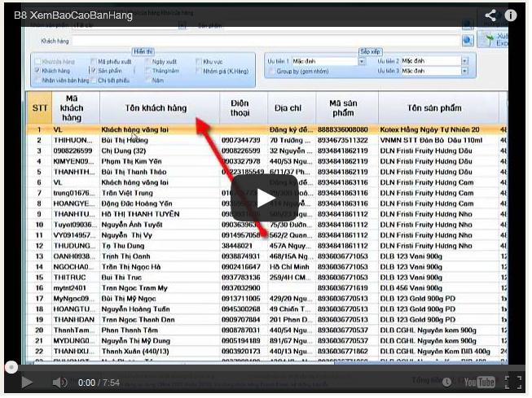Screen dimensions: 532x398
Task: Click product code 8888336008080
Action: tap(345, 130)
